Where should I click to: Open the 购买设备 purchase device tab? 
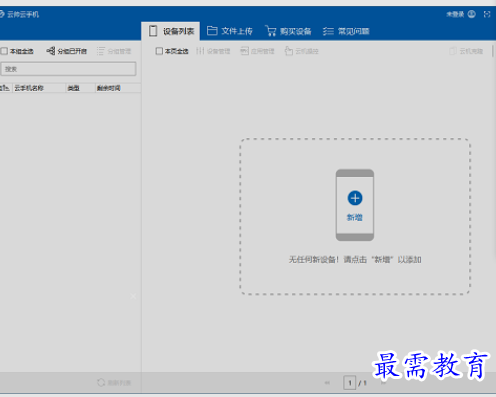point(288,31)
